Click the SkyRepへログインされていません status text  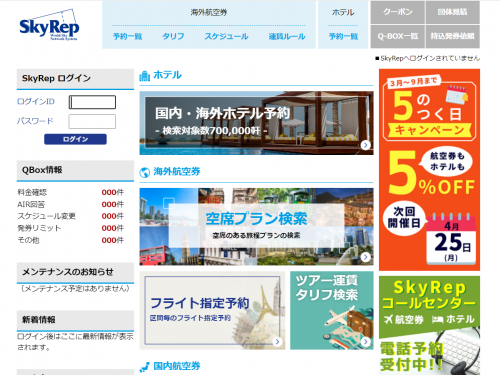[x=428, y=58]
